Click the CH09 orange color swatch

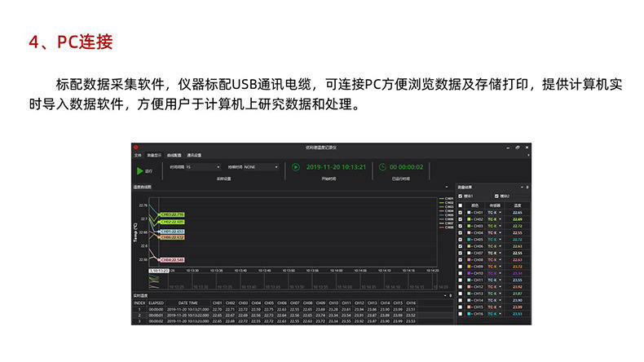pyautogui.click(x=469, y=267)
